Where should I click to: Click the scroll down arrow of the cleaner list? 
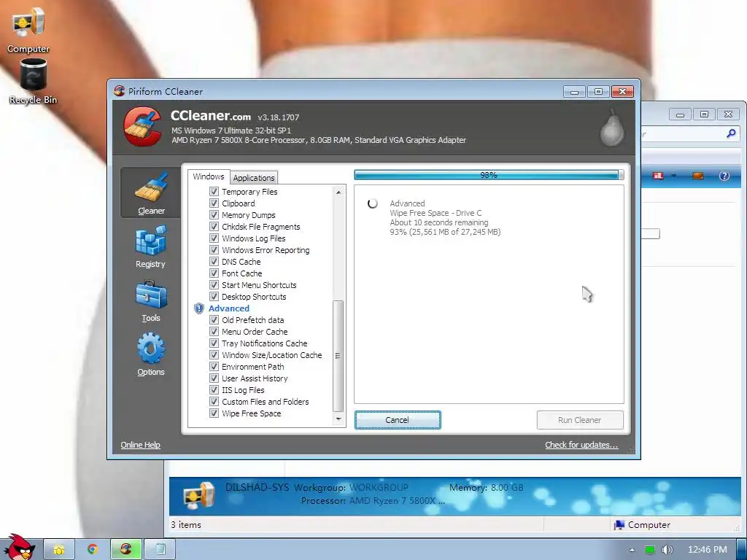pos(338,419)
